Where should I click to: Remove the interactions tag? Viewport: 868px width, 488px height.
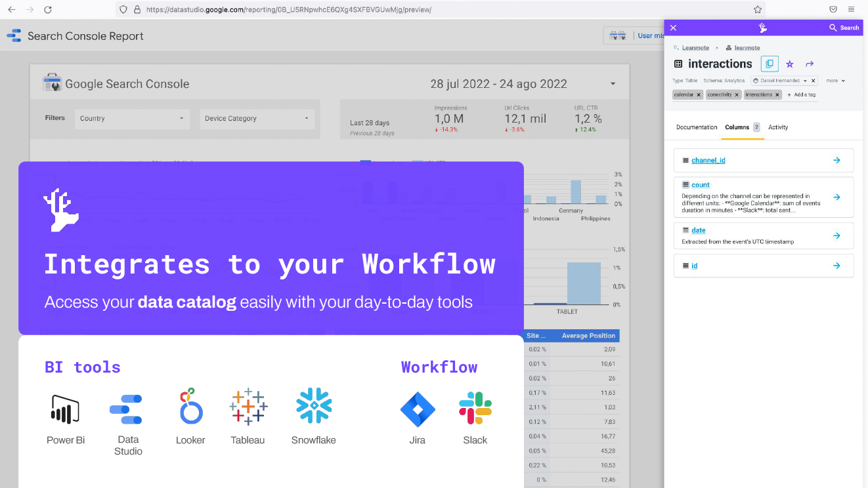777,95
